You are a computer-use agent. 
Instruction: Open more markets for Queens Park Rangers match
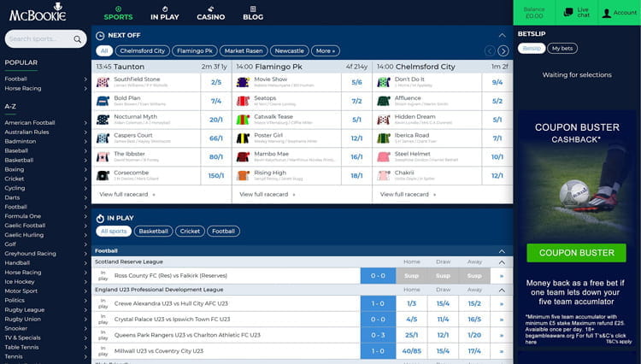tap(502, 336)
